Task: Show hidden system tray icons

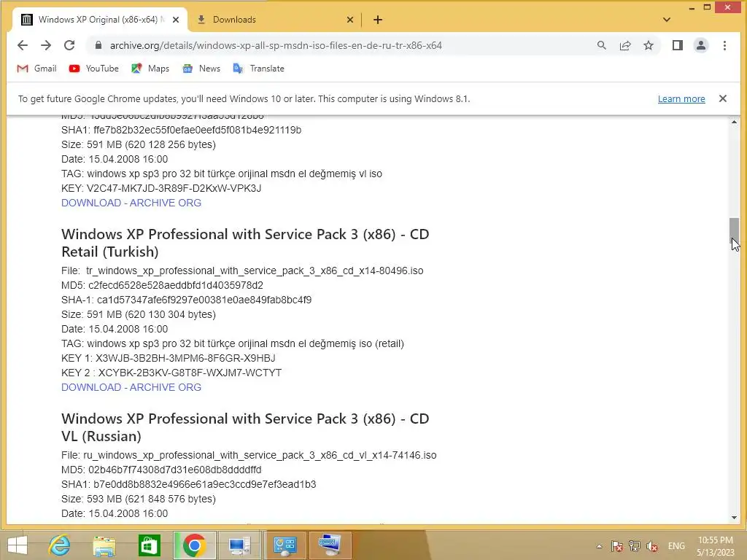Action: pyautogui.click(x=599, y=546)
